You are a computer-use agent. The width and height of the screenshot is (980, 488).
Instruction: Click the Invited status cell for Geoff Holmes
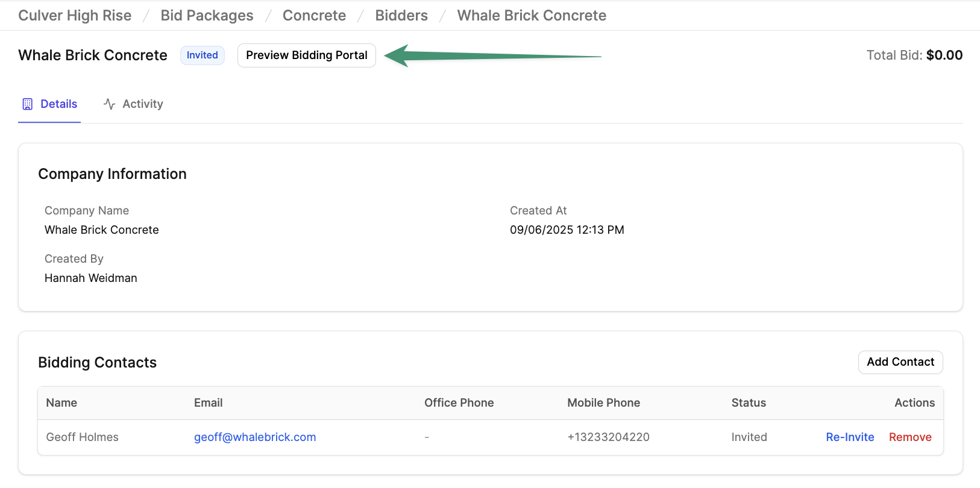(749, 437)
